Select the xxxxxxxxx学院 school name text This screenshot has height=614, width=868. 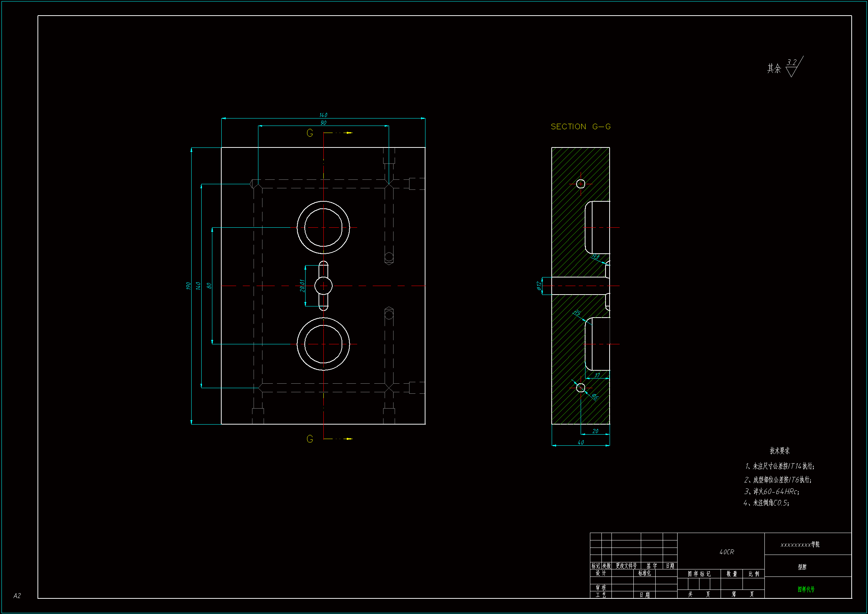coord(800,545)
